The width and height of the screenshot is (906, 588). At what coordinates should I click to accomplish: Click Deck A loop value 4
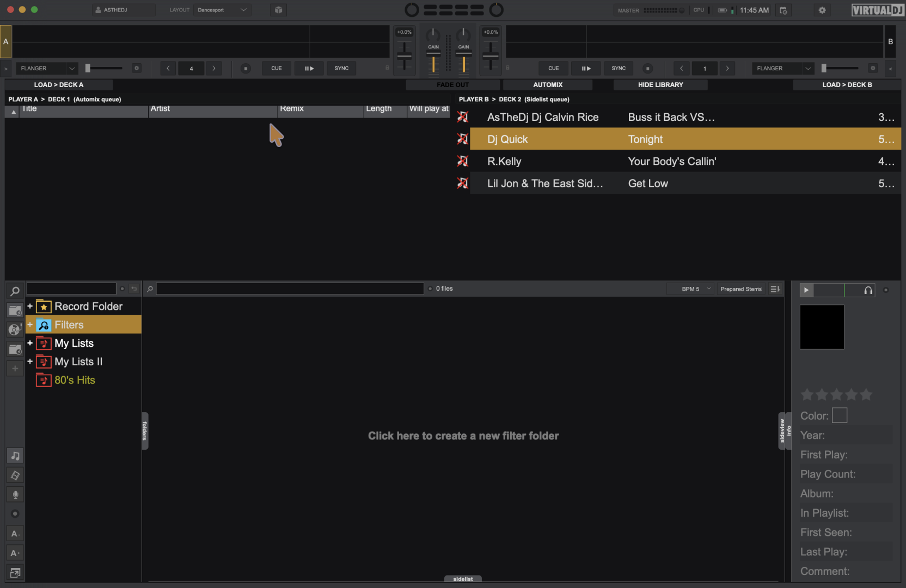pyautogui.click(x=191, y=69)
